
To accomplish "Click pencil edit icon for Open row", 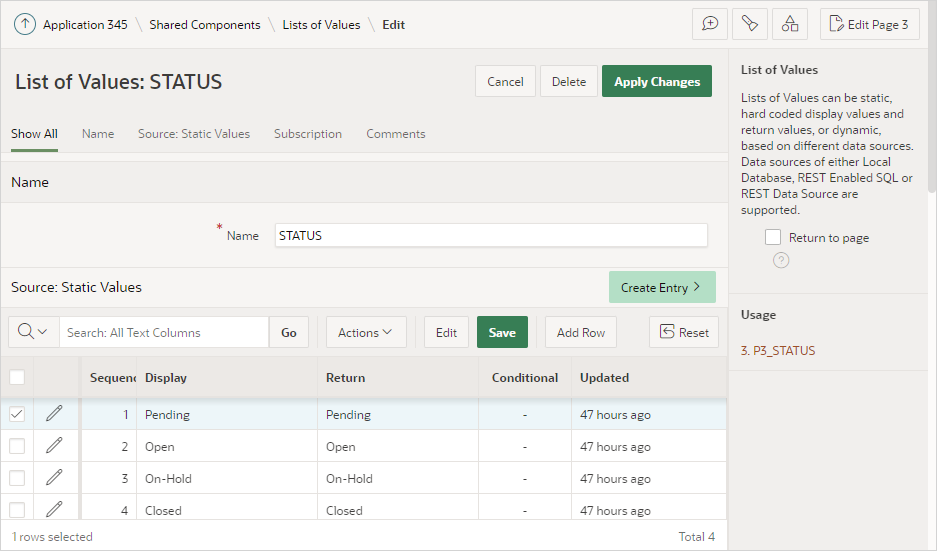I will pos(54,446).
